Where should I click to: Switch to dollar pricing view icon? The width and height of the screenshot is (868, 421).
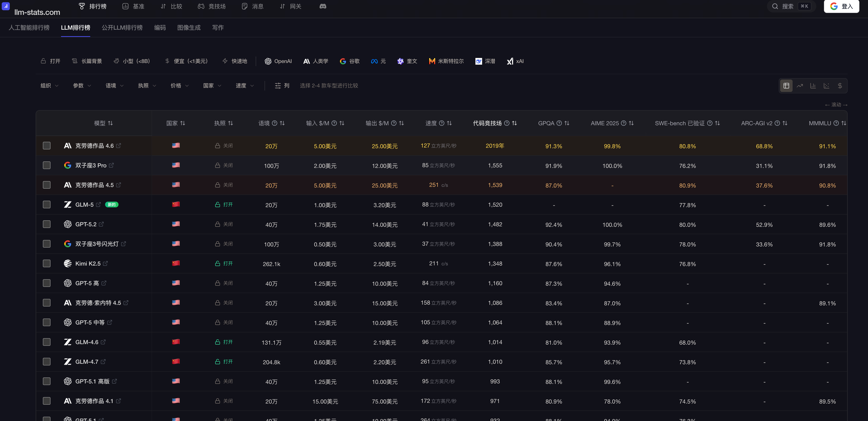pos(840,86)
